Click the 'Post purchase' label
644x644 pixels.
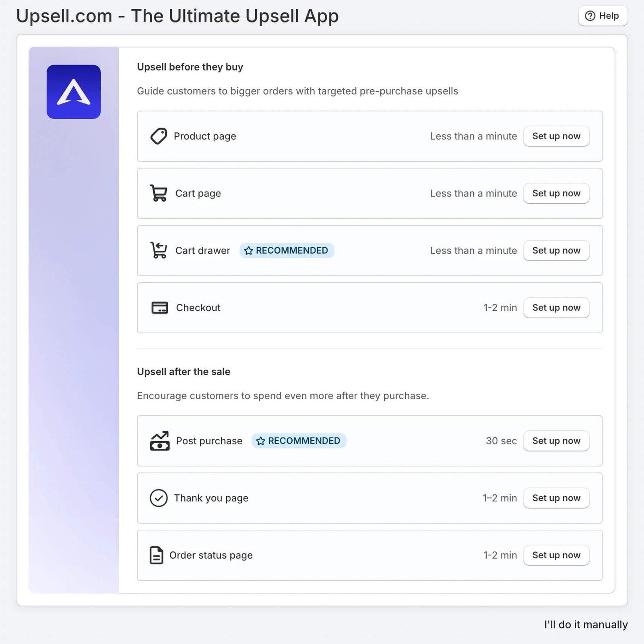[x=209, y=441]
